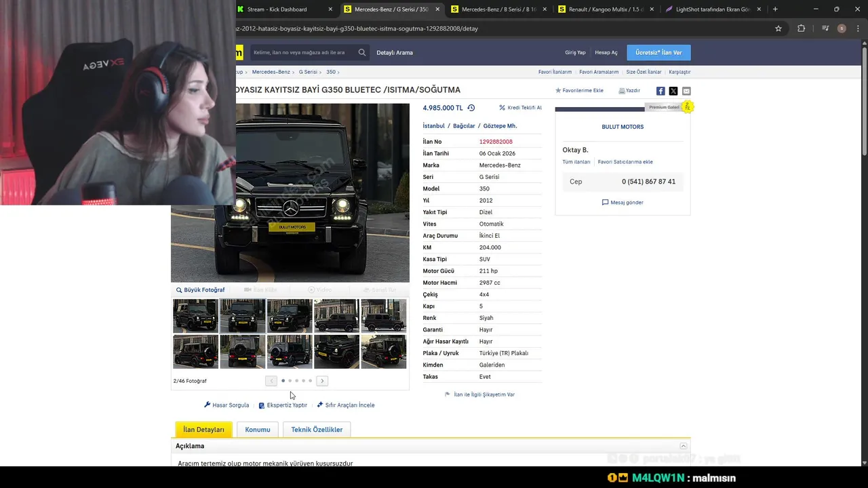This screenshot has width=868, height=488.
Task: Open the Chrome extensions puzzle icon
Action: 801,28
